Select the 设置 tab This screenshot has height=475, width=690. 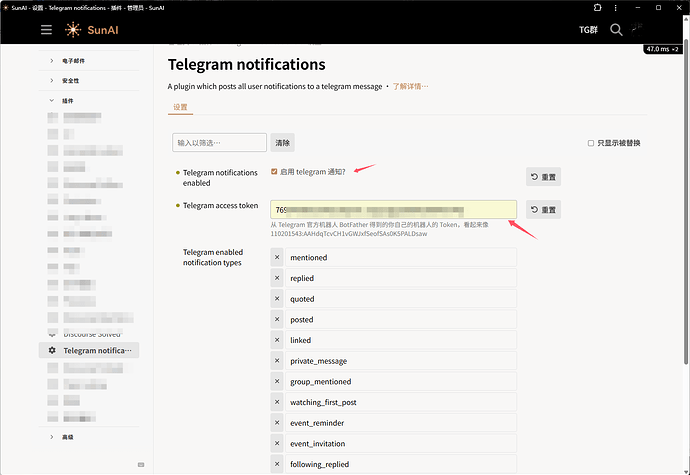point(180,107)
